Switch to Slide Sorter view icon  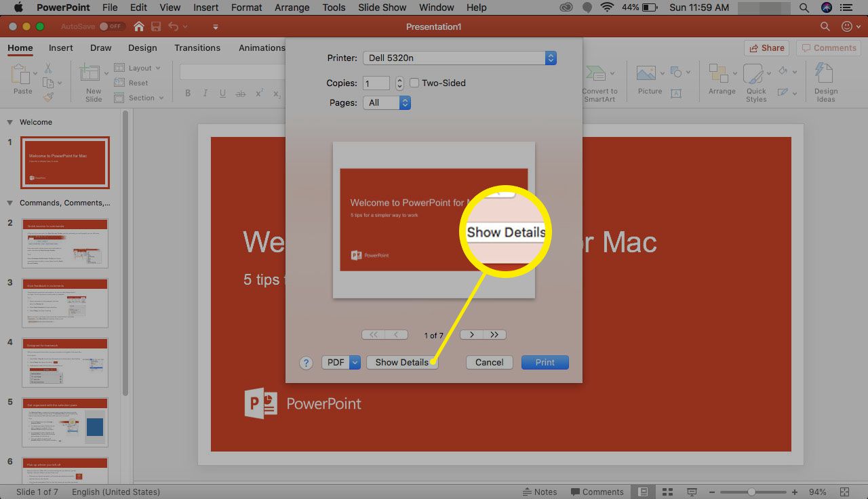(x=667, y=492)
